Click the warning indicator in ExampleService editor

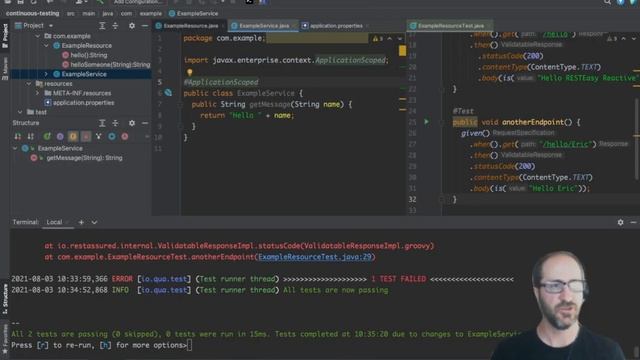(x=378, y=39)
